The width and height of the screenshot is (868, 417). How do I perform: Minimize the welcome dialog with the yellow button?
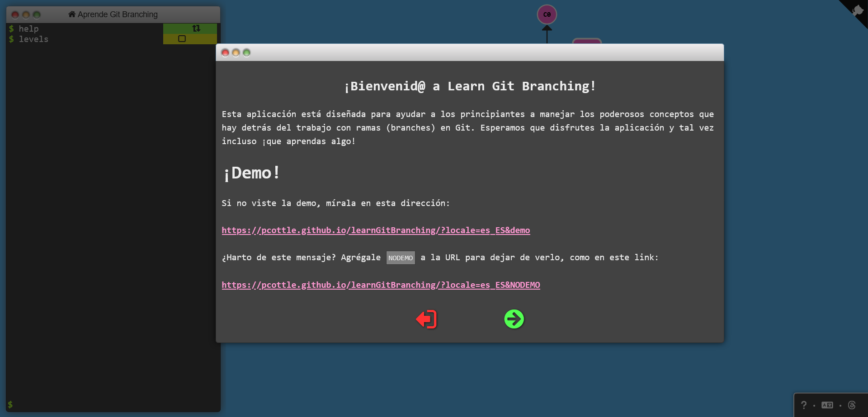(x=236, y=53)
